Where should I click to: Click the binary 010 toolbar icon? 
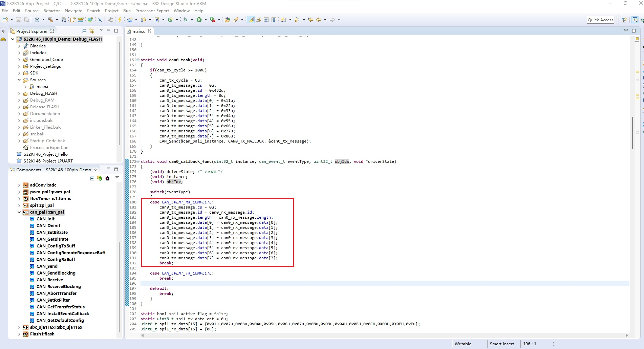pos(64,20)
